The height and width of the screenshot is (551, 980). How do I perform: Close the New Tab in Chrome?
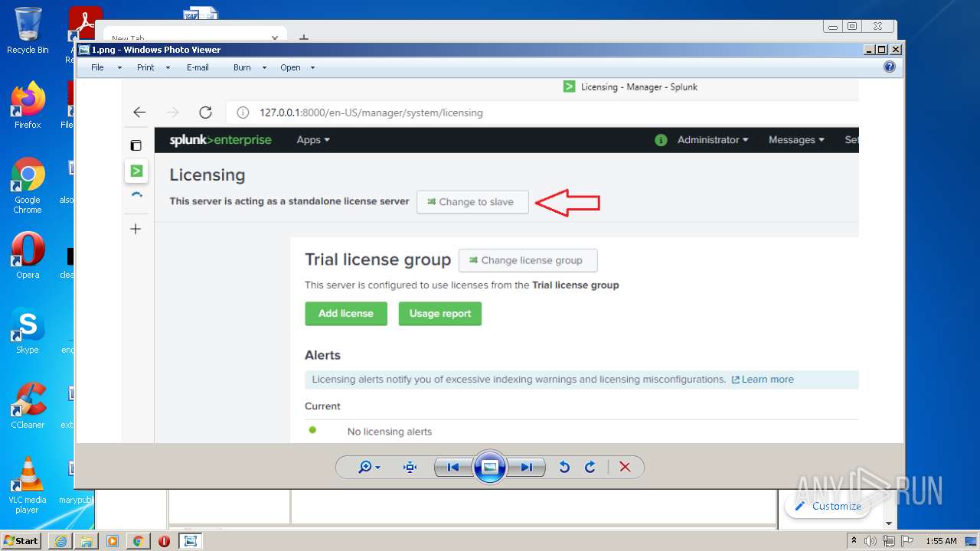pyautogui.click(x=275, y=37)
